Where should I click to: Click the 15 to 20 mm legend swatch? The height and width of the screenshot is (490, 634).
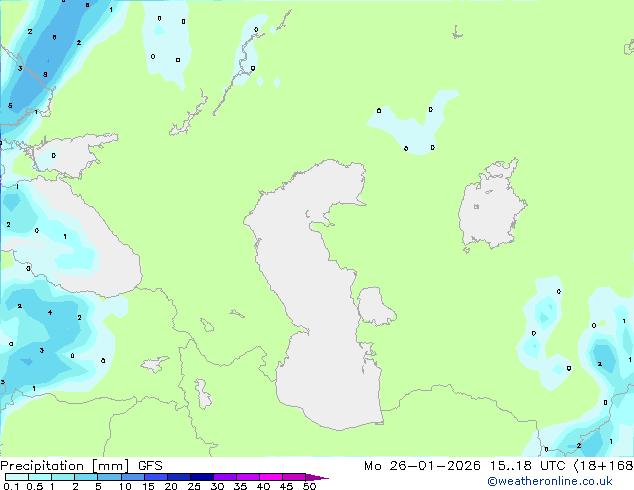pyautogui.click(x=155, y=477)
